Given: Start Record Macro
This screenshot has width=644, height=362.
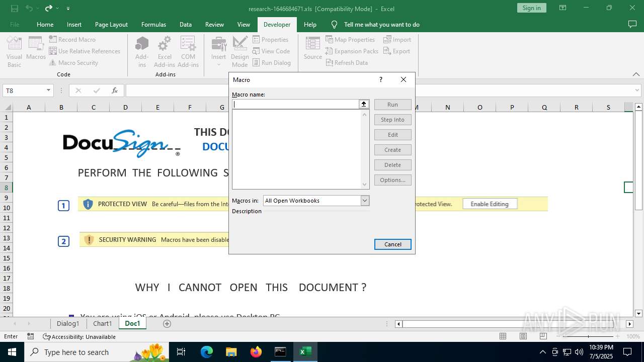Looking at the screenshot, I should [72, 39].
